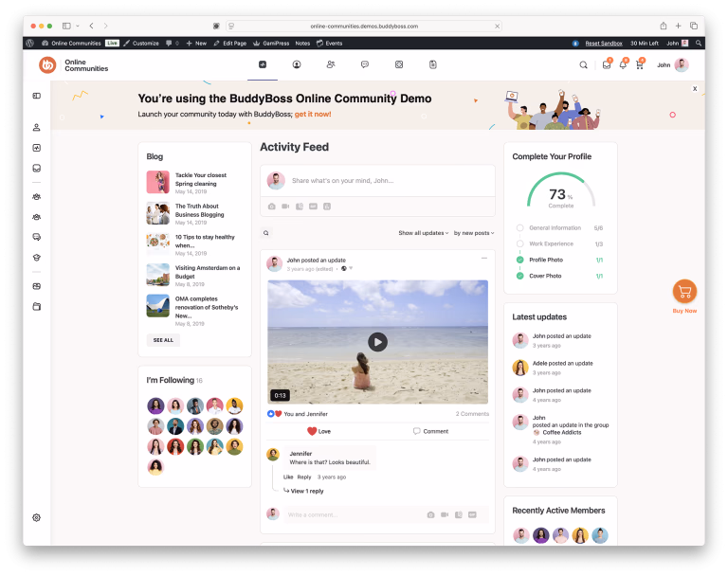This screenshot has width=728, height=576.
Task: Open the messages inbox icon in header
Action: click(x=607, y=65)
